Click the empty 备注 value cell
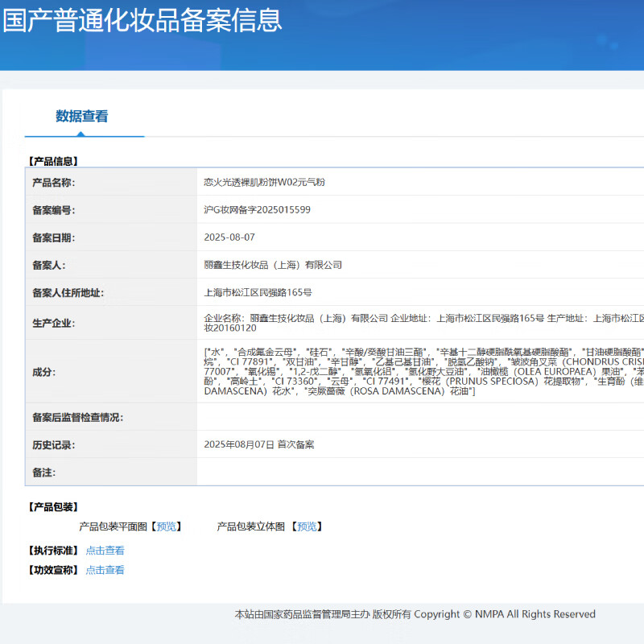This screenshot has width=644, height=644. [419, 472]
